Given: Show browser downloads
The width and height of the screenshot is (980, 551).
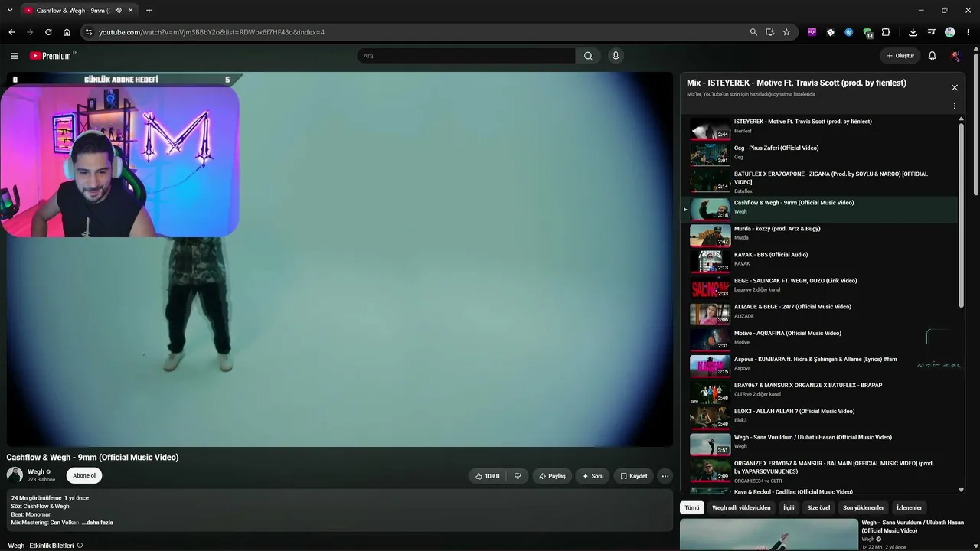Looking at the screenshot, I should click(913, 32).
